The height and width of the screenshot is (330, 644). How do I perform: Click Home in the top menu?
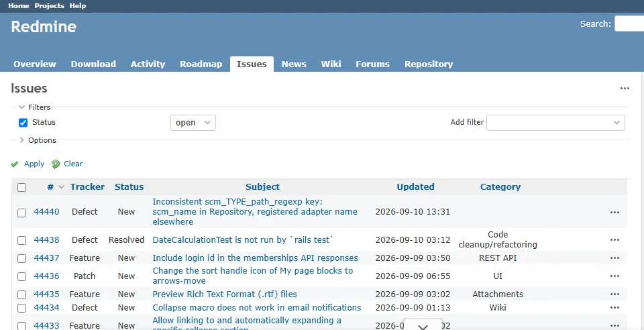pyautogui.click(x=19, y=6)
